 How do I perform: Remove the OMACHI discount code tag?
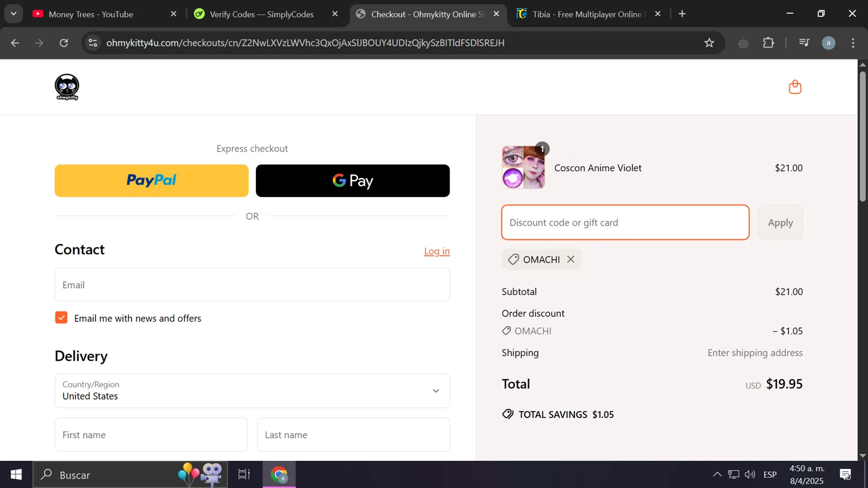pos(571,260)
